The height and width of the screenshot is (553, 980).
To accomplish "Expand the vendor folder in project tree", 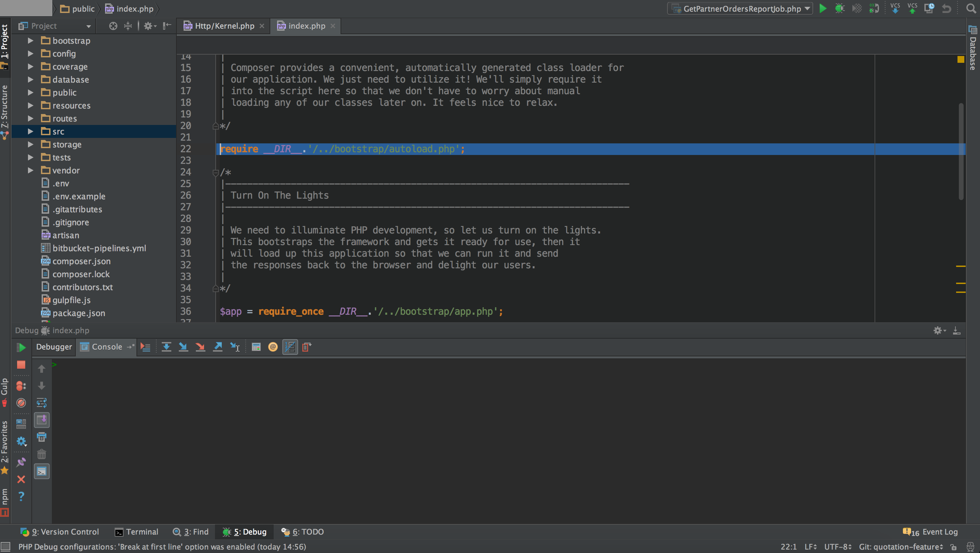I will pos(30,170).
